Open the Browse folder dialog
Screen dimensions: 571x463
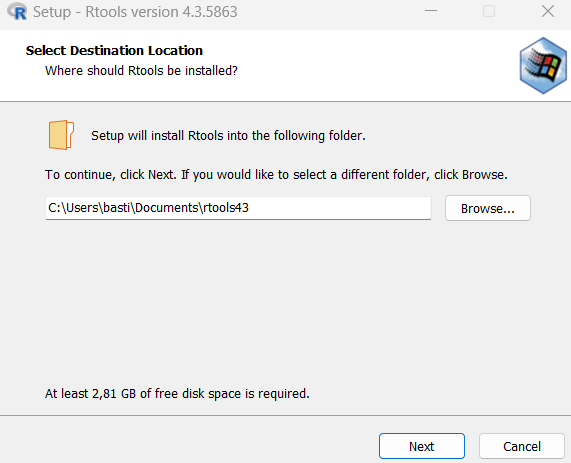[488, 208]
